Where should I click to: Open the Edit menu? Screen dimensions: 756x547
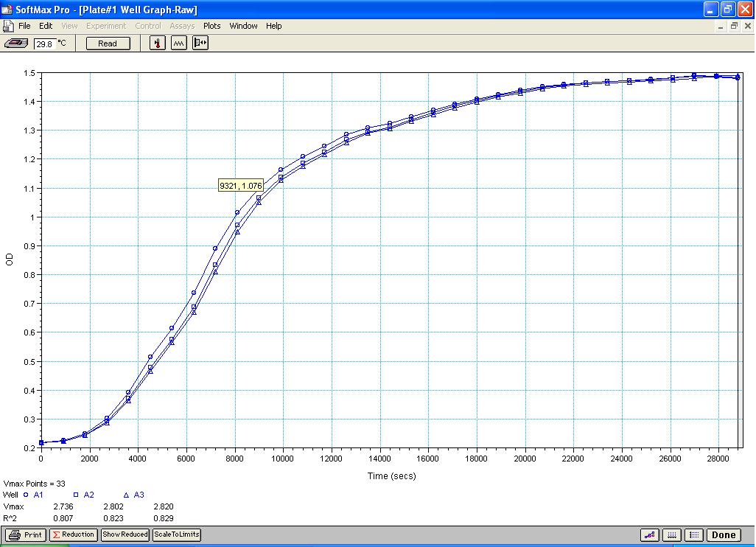46,26
